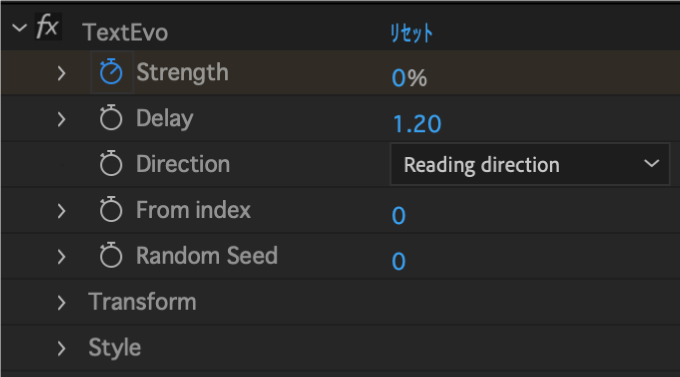Click the リセット reset link
This screenshot has width=680, height=377.
[x=411, y=33]
